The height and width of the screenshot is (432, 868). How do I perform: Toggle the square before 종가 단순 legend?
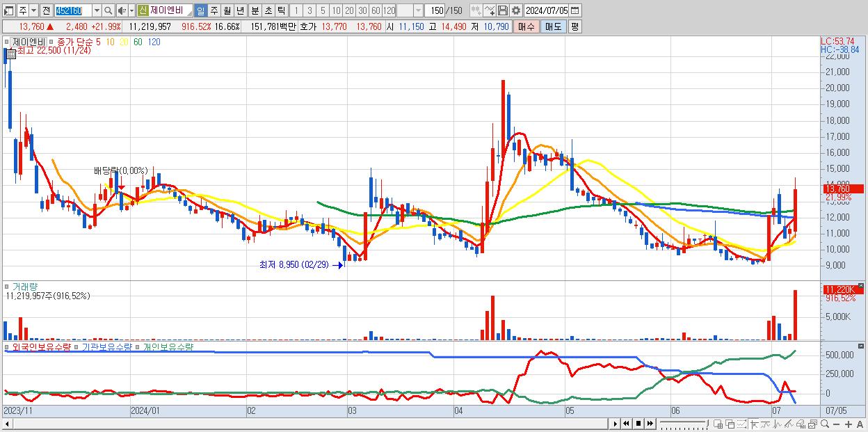51,42
